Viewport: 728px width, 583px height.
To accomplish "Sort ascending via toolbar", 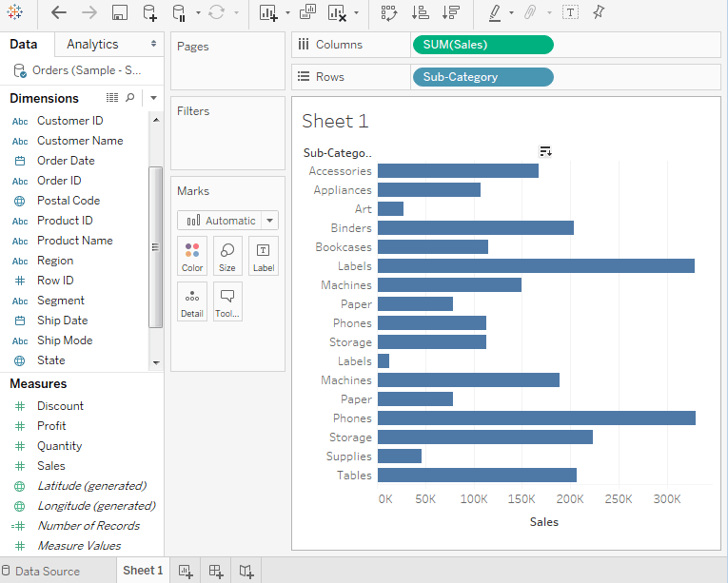I will coord(421,12).
